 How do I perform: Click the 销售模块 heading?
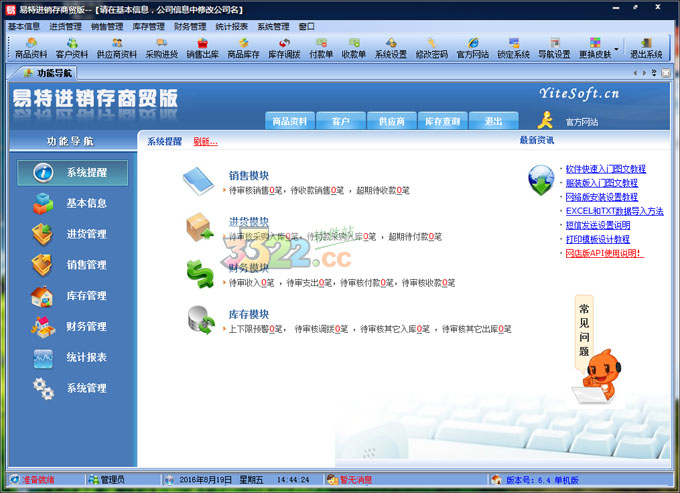(x=249, y=176)
